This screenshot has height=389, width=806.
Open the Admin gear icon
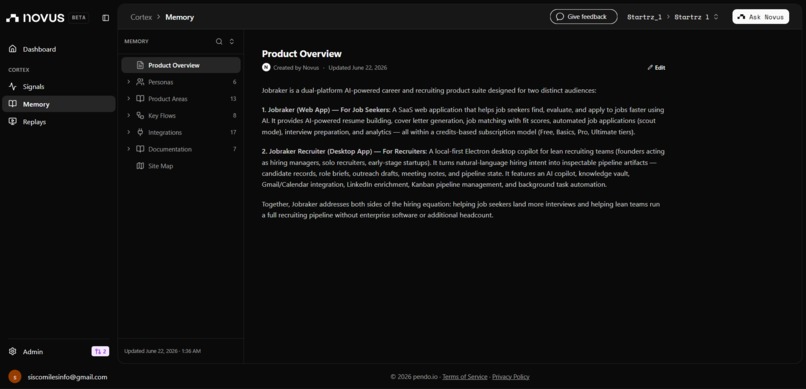[12, 351]
